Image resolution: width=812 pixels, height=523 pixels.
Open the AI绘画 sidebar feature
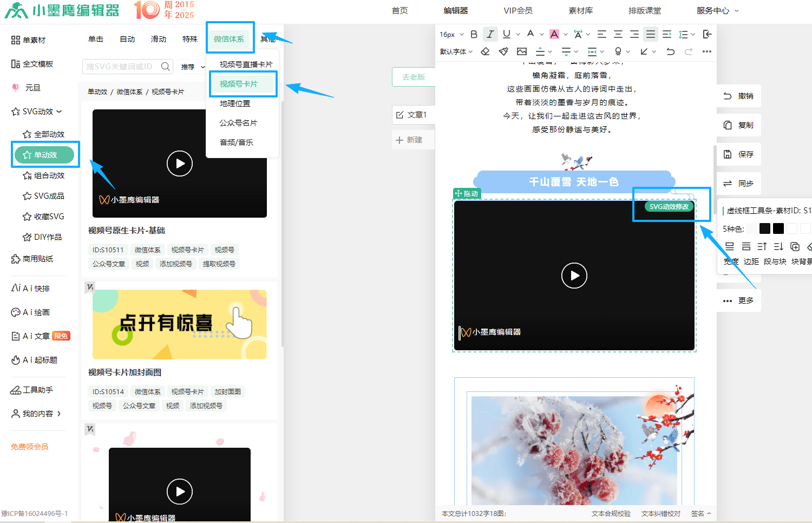tap(36, 312)
